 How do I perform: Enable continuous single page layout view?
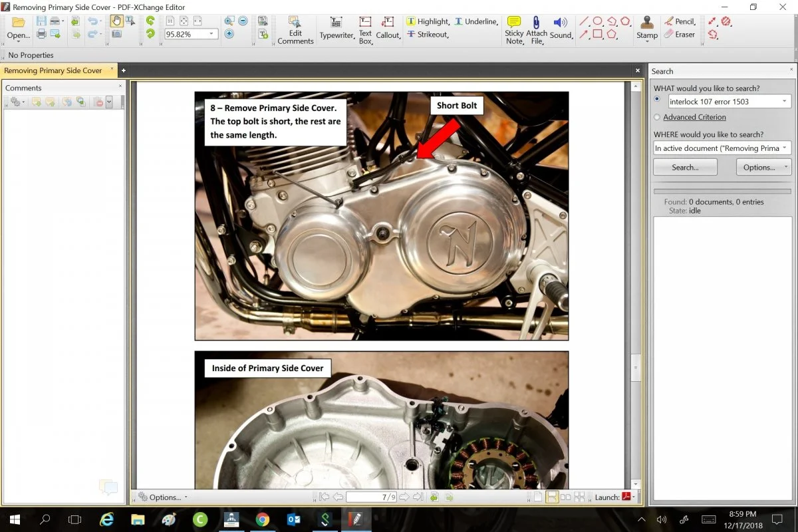tap(551, 497)
